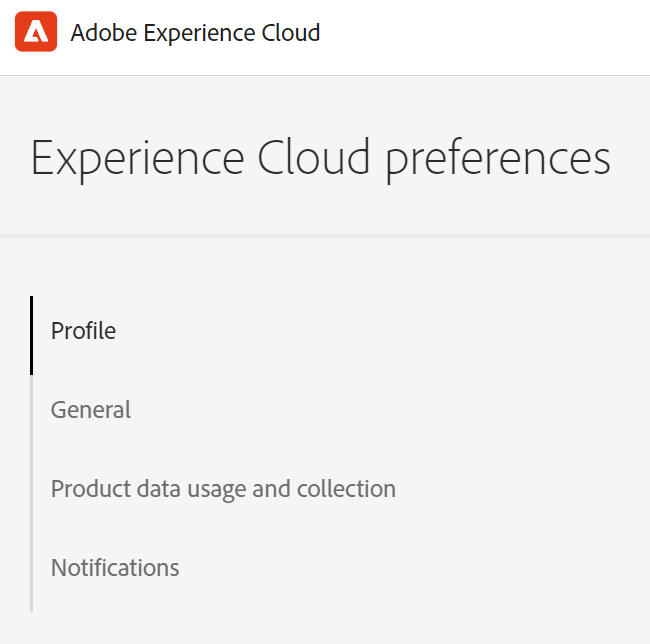Select the Profile tab
650x644 pixels.
(84, 330)
